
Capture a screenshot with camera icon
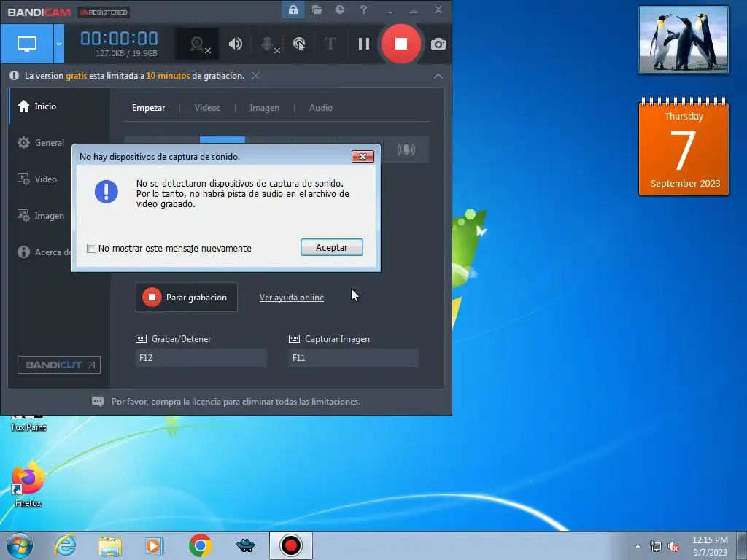coord(438,44)
